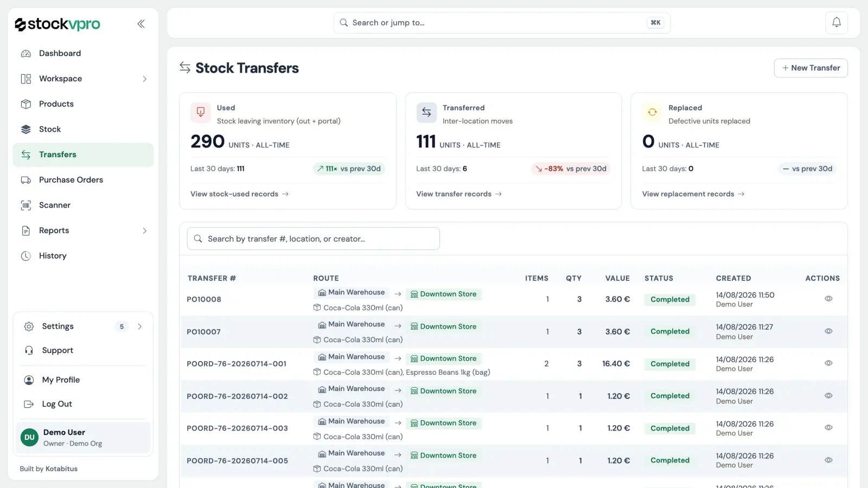
Task: Open View transfer records link
Action: 459,194
